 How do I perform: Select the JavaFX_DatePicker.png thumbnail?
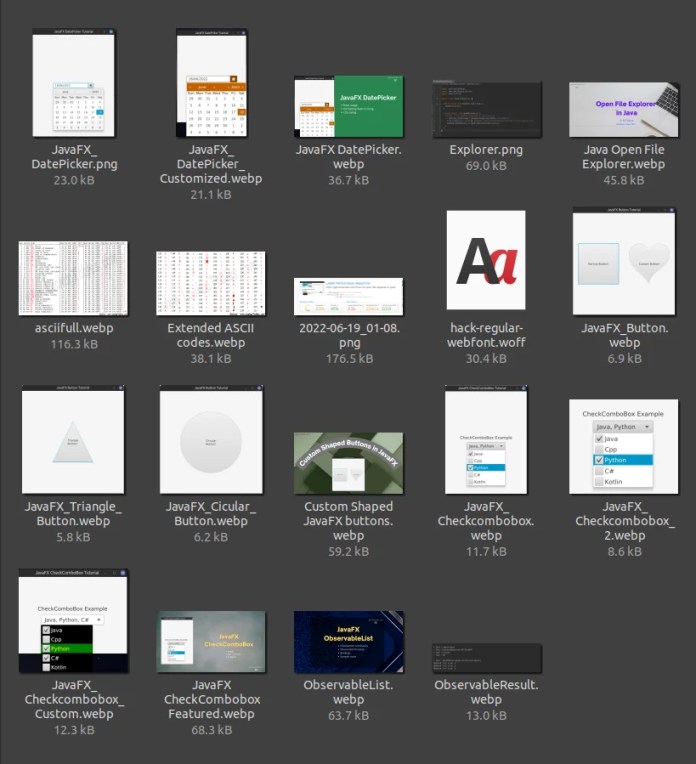(x=74, y=82)
